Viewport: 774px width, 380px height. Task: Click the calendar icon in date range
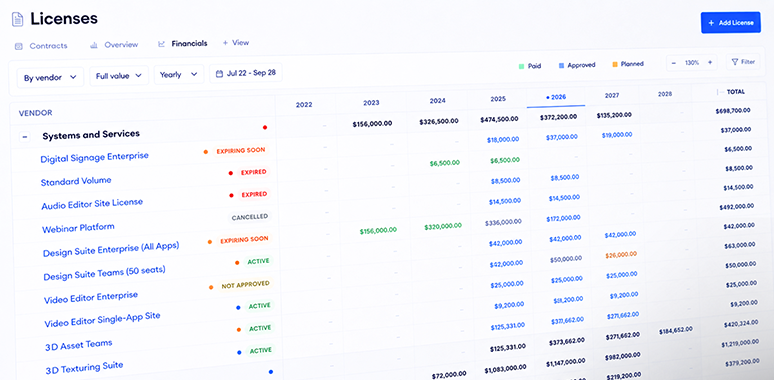220,74
